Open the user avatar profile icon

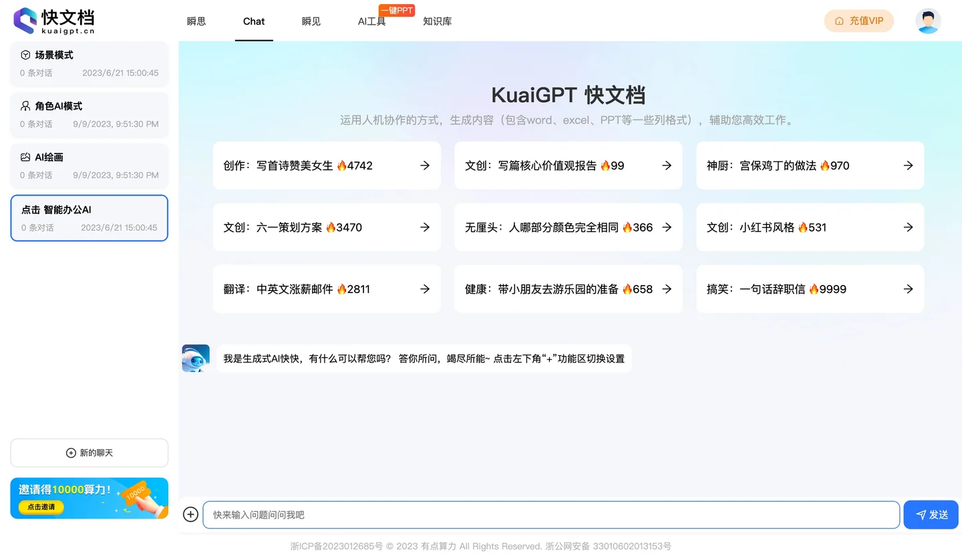point(928,21)
